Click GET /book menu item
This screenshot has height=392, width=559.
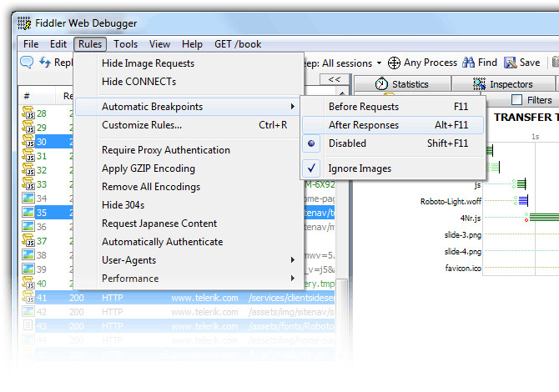coord(238,44)
